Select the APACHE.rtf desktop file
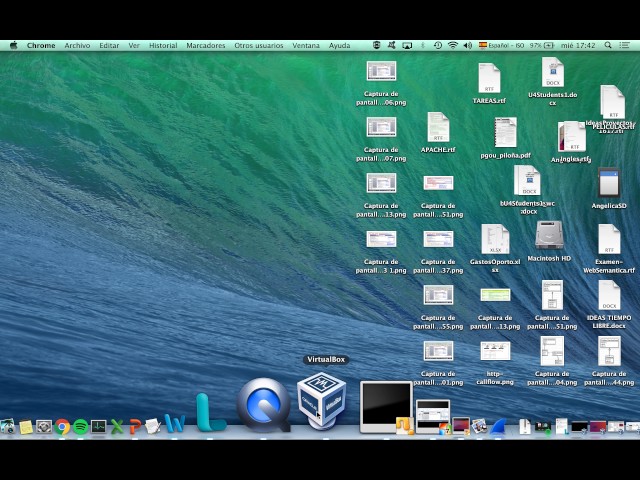Screen dimensions: 640x480 pos(438,127)
